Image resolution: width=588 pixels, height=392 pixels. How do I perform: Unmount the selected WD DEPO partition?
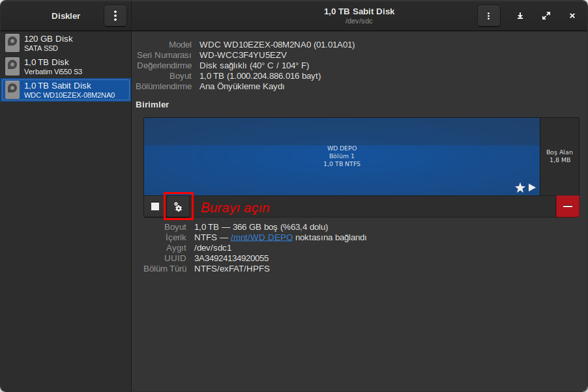tap(155, 206)
